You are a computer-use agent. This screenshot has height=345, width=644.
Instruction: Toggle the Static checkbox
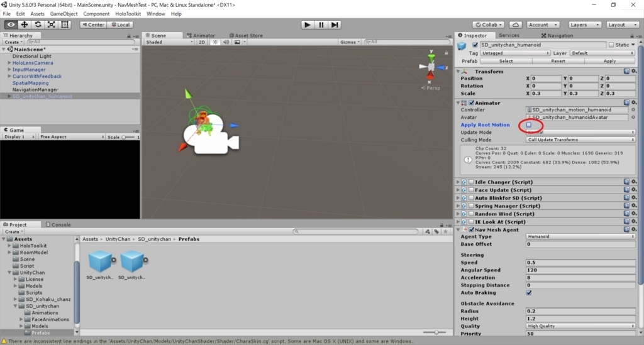(611, 45)
